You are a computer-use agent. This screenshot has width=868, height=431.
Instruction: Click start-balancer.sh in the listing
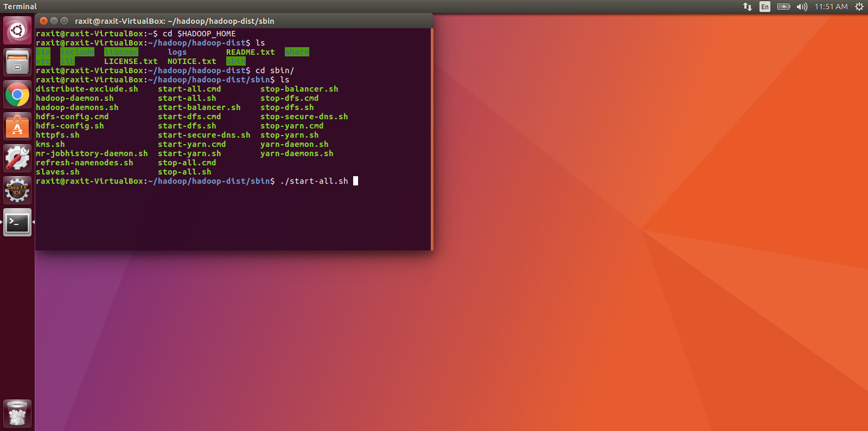199,107
